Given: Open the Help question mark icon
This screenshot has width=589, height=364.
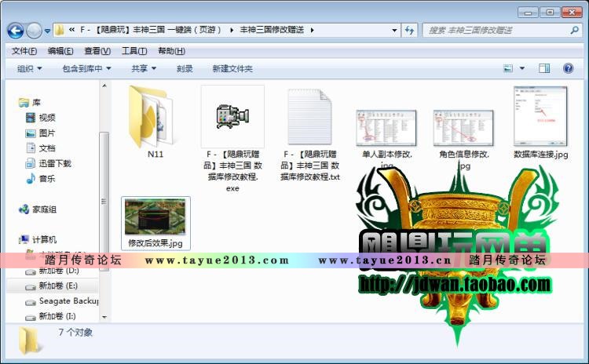Looking at the screenshot, I should click(x=568, y=68).
